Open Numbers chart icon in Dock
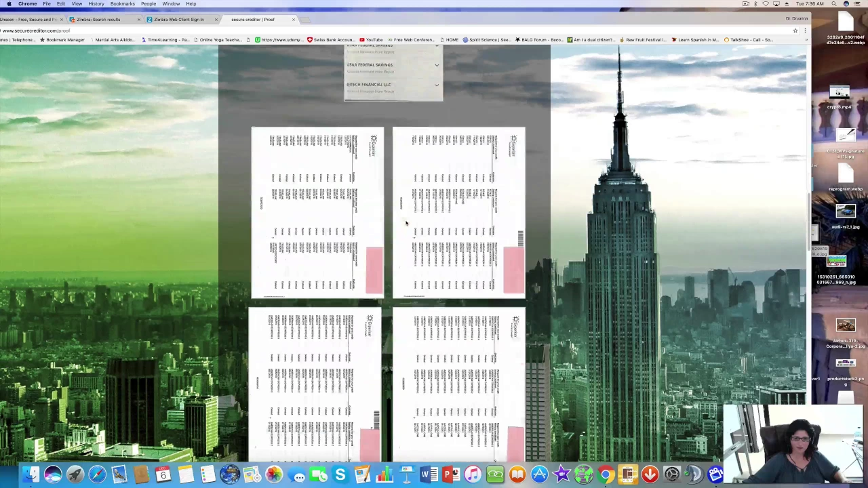Image resolution: width=868 pixels, height=488 pixels. [384, 474]
